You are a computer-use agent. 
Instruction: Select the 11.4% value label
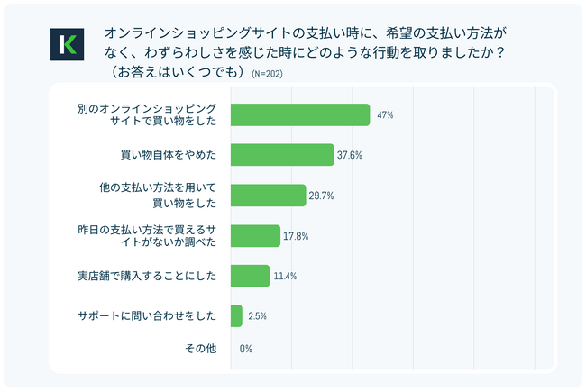(286, 277)
